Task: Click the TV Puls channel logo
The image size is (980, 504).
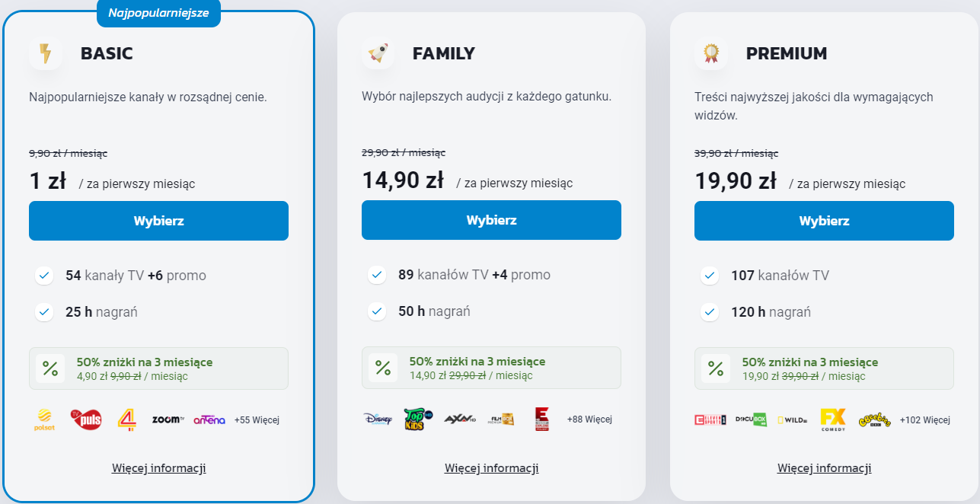Action: [86, 419]
